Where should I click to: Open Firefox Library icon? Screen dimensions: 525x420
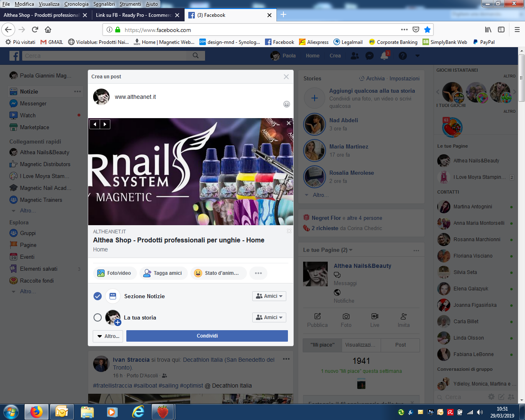[488, 30]
